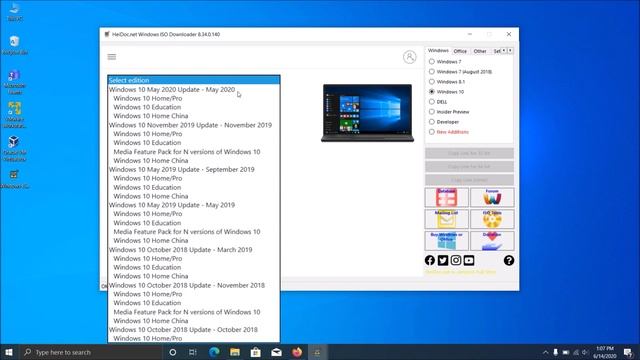The width and height of the screenshot is (640, 360).
Task: Choose Education under May 2020 Update
Action: (x=194, y=107)
